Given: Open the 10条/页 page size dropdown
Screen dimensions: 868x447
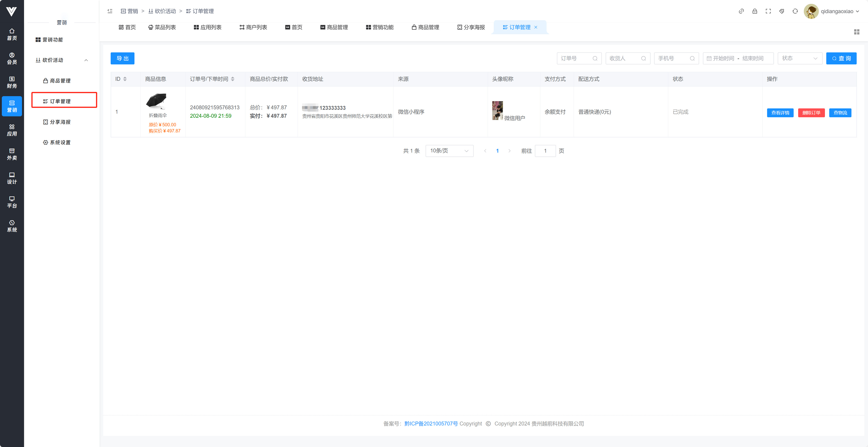Looking at the screenshot, I should tap(449, 151).
